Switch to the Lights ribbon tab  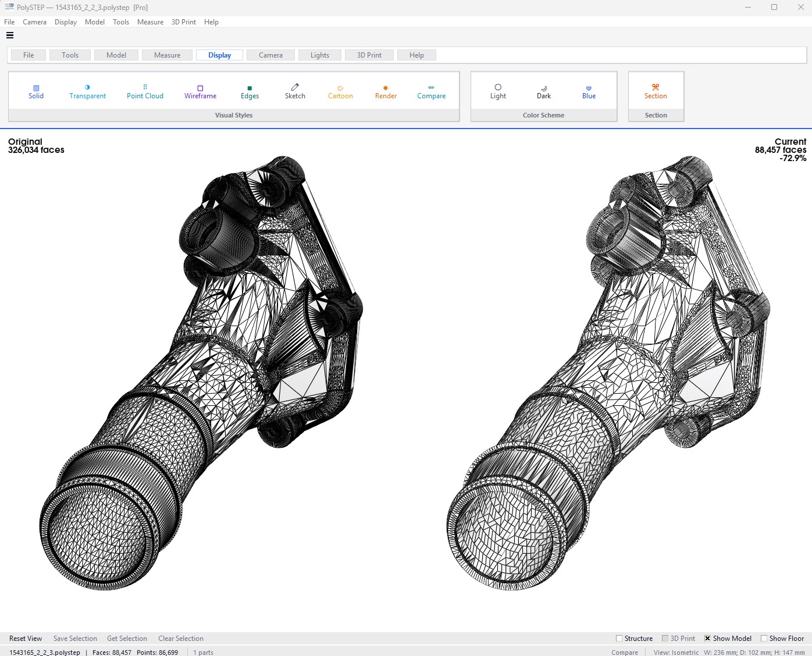(320, 55)
